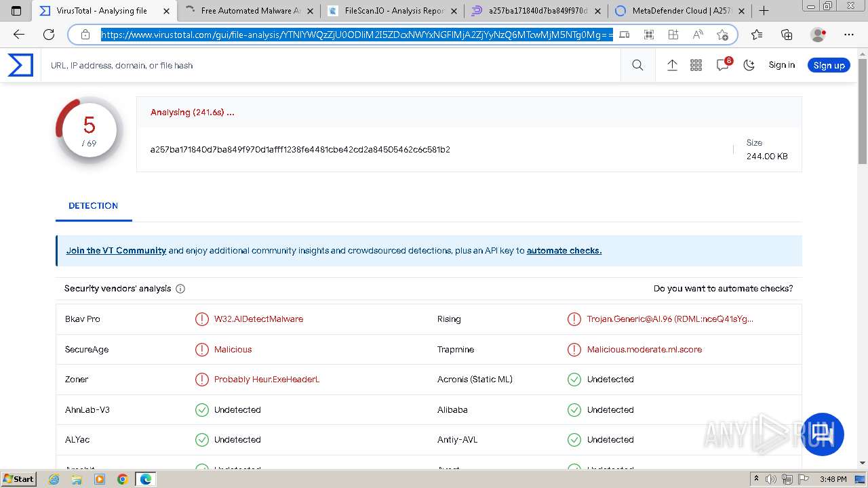Click the Malicious result for SecureAge
The width and height of the screenshot is (868, 488).
pos(233,350)
